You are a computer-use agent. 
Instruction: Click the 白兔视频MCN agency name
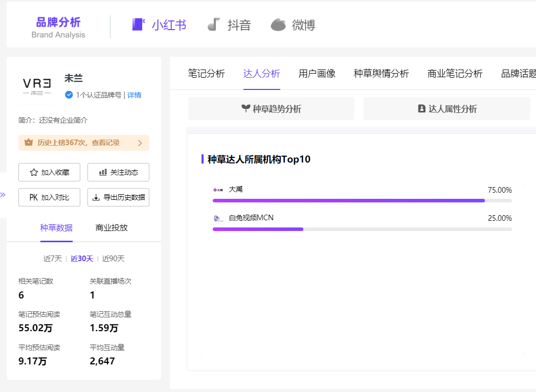click(x=251, y=218)
